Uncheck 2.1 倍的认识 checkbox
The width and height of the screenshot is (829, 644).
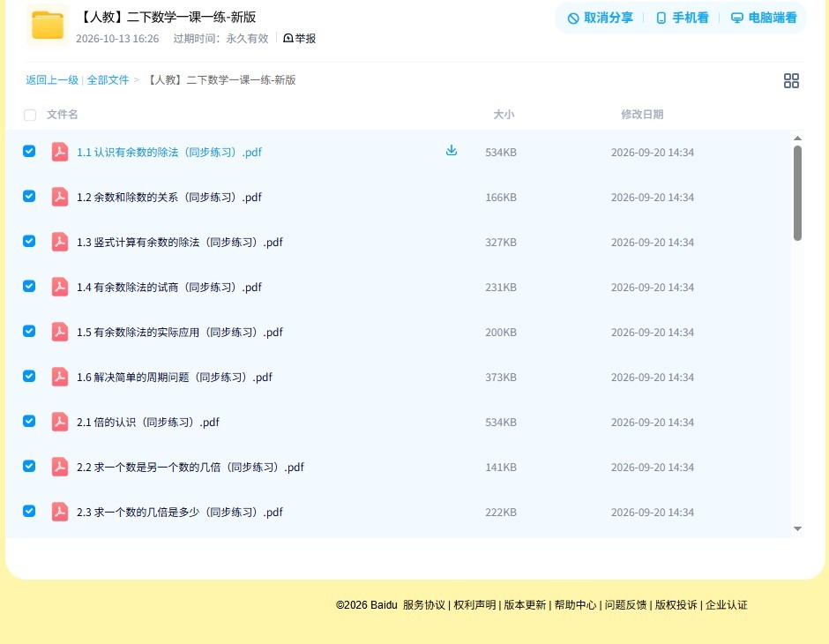pos(29,421)
